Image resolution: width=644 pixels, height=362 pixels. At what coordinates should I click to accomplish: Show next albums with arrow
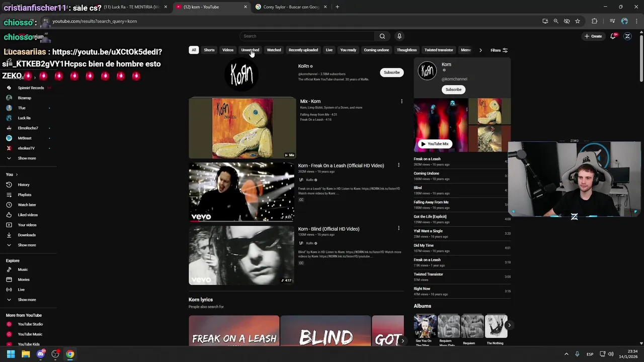tap(509, 325)
